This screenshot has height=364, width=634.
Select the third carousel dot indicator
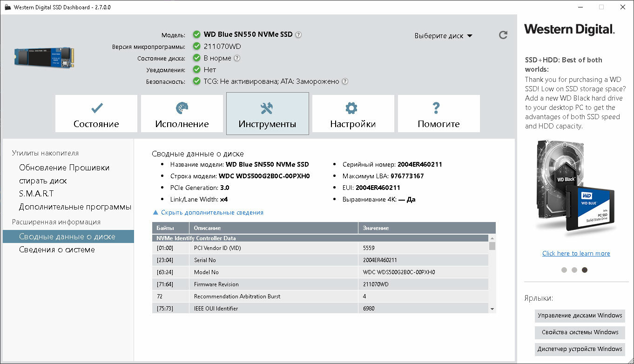(585, 270)
